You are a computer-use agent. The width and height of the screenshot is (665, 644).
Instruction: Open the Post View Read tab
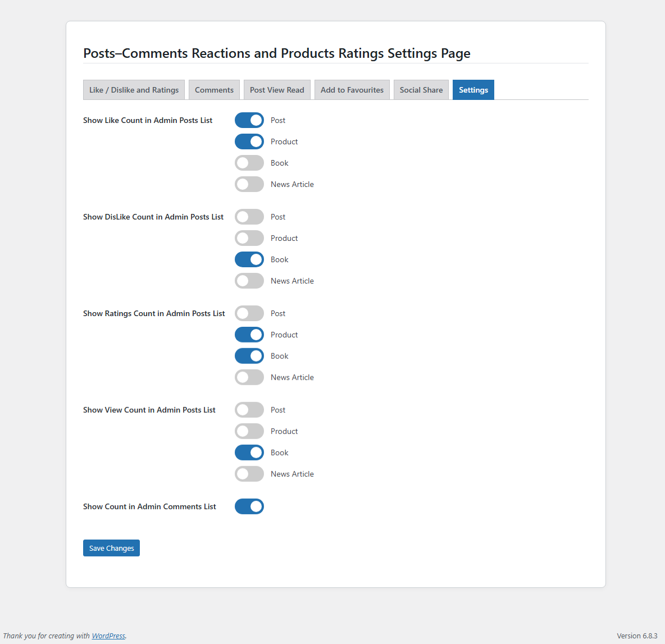(x=277, y=90)
